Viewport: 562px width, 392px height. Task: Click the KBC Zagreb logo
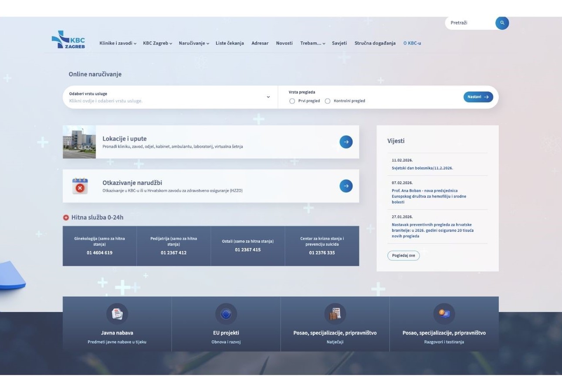70,40
